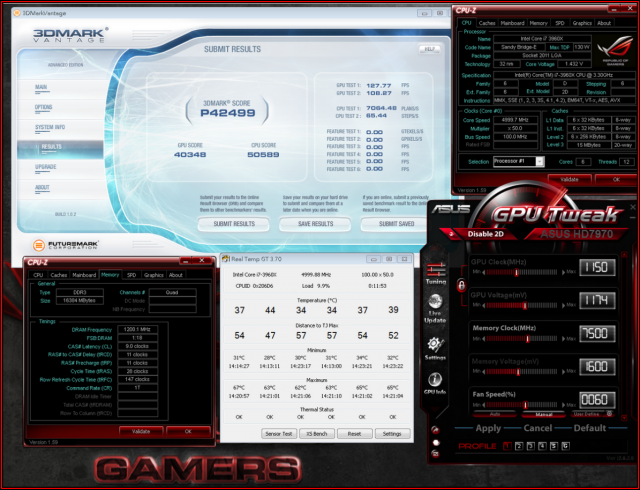The height and width of the screenshot is (490, 640).
Task: Click the ASUS logo in GPU Tweak
Action: 451,209
